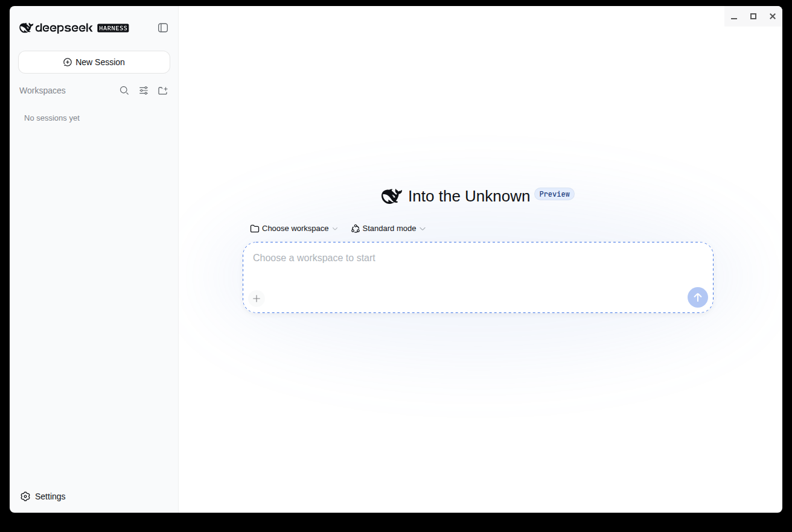Viewport: 792px width, 532px height.
Task: Click the New Session button
Action: click(94, 62)
